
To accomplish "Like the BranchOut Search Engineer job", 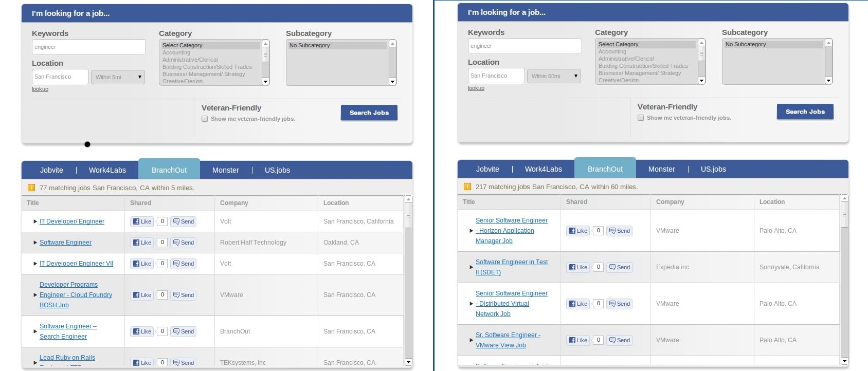I will coord(142,331).
